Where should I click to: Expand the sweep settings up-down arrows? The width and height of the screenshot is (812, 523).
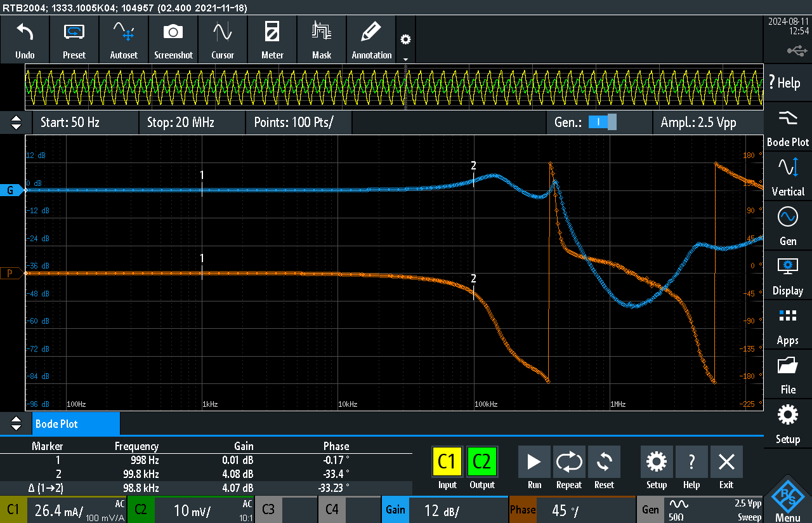(16, 122)
